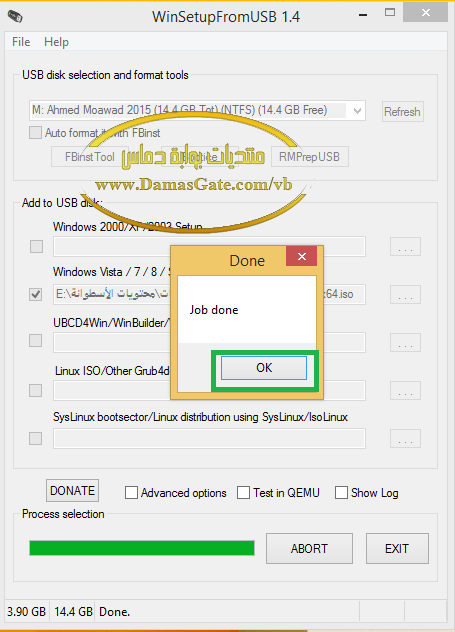Image resolution: width=455 pixels, height=632 pixels.
Task: Expand the USB disk selection dropdown
Action: click(357, 111)
